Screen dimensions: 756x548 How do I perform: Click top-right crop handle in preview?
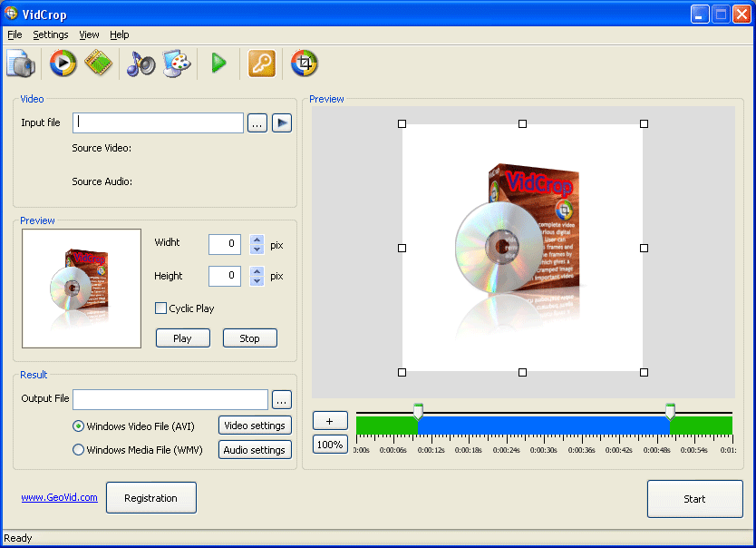coord(644,124)
